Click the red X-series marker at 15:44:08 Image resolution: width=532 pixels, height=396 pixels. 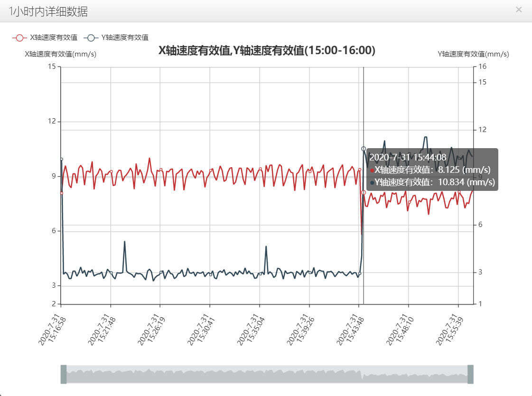[x=364, y=192]
